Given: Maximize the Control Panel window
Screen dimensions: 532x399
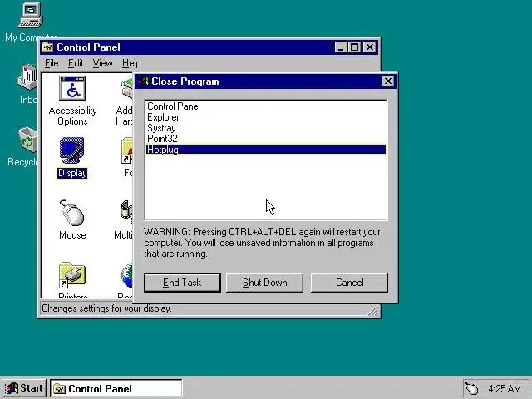Looking at the screenshot, I should click(x=354, y=47).
